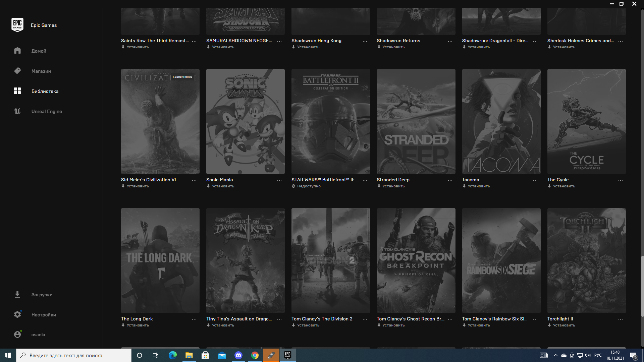
Task: Click Установить under Stranded Deep
Action: [x=393, y=186]
